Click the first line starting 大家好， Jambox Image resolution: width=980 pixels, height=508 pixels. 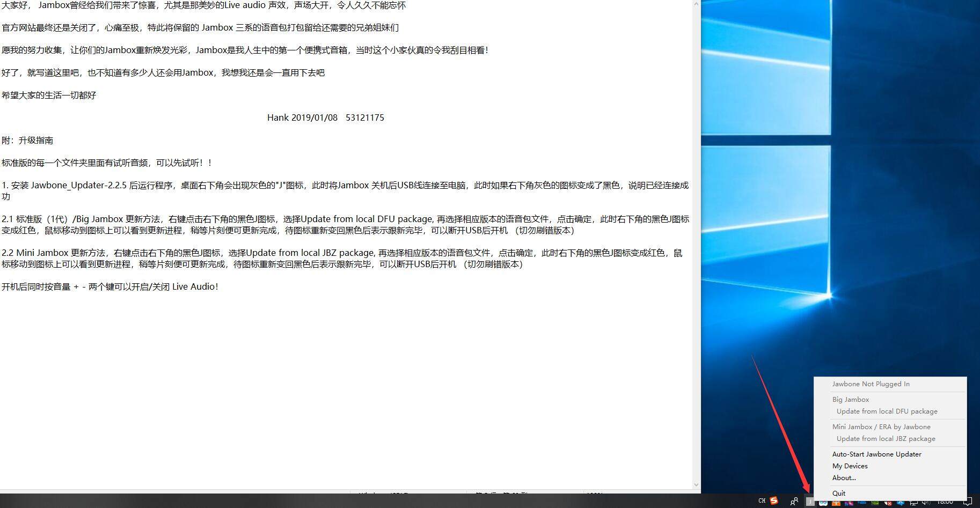[x=204, y=5]
